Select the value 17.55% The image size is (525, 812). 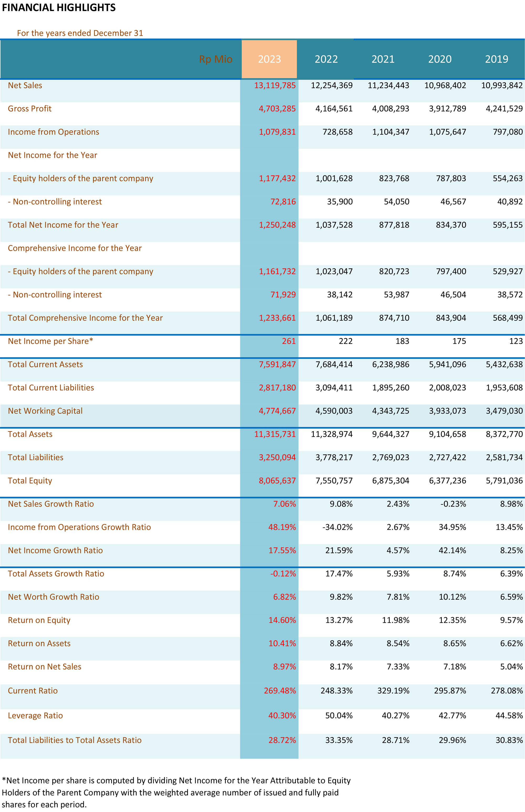tap(282, 550)
